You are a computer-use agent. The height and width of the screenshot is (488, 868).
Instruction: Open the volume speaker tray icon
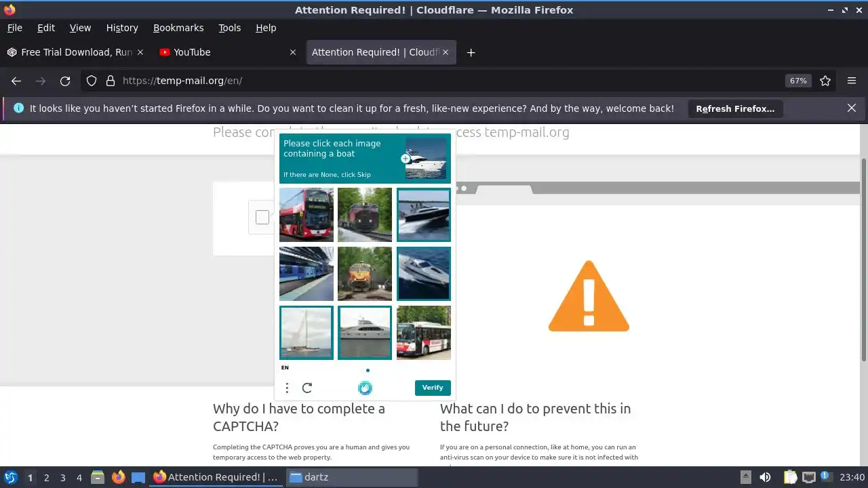[x=765, y=477]
